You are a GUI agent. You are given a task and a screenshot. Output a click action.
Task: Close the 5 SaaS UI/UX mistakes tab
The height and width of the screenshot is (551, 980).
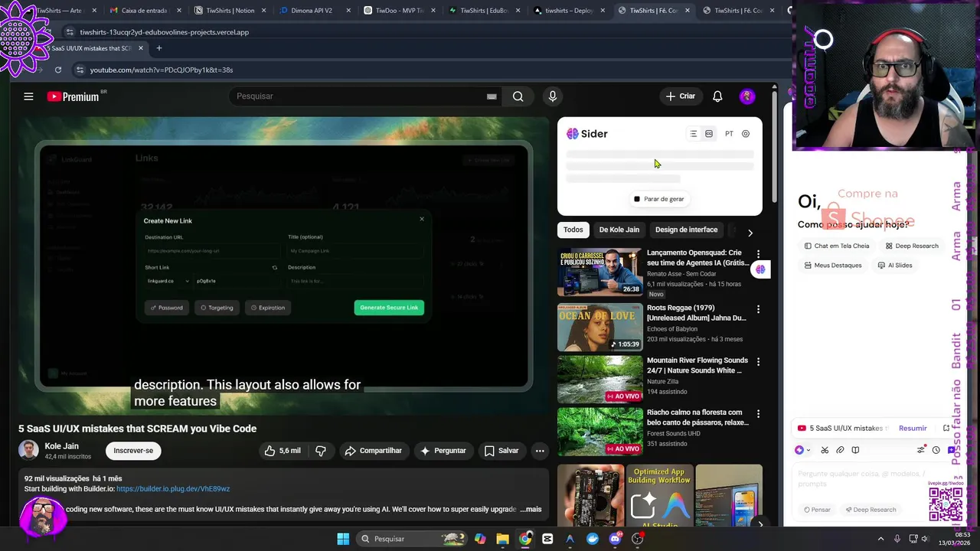pos(141,48)
